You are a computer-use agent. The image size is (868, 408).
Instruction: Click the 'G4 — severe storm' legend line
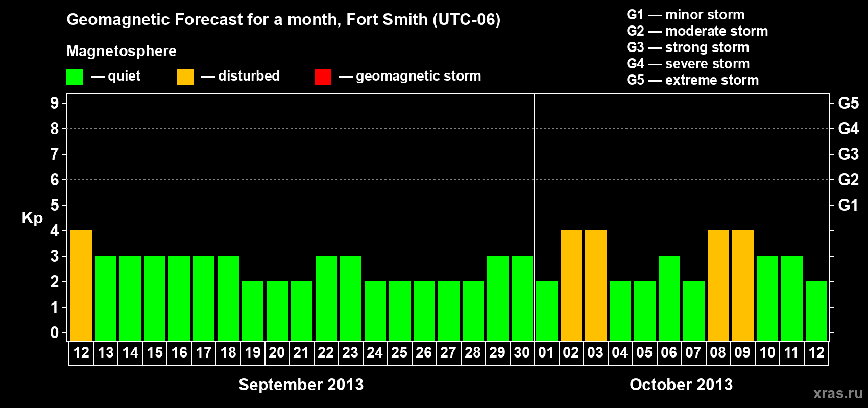[x=688, y=64]
